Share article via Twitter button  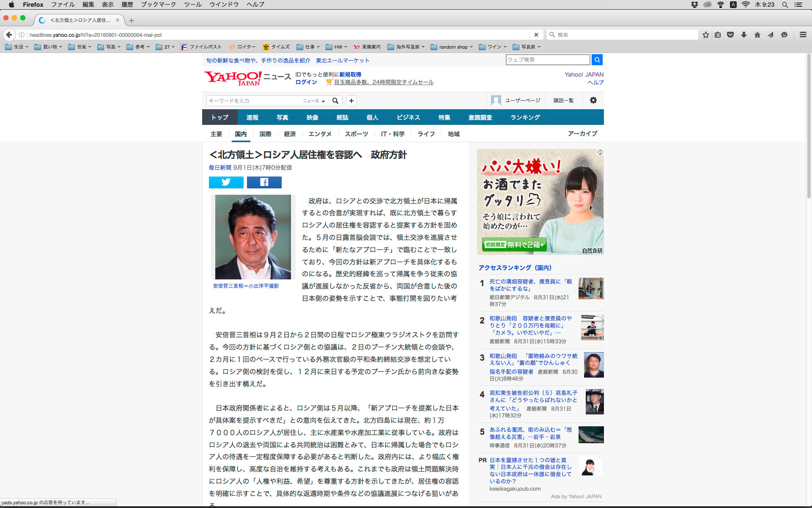tap(226, 182)
